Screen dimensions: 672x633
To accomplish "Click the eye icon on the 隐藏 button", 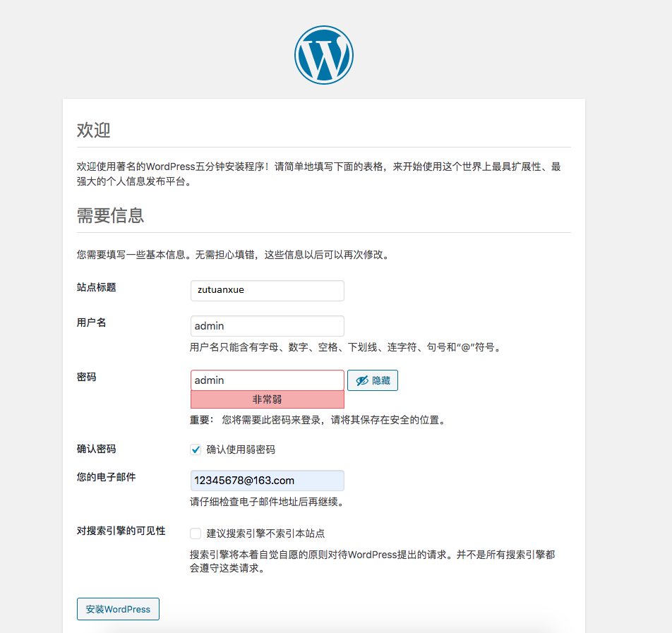I will (x=361, y=380).
